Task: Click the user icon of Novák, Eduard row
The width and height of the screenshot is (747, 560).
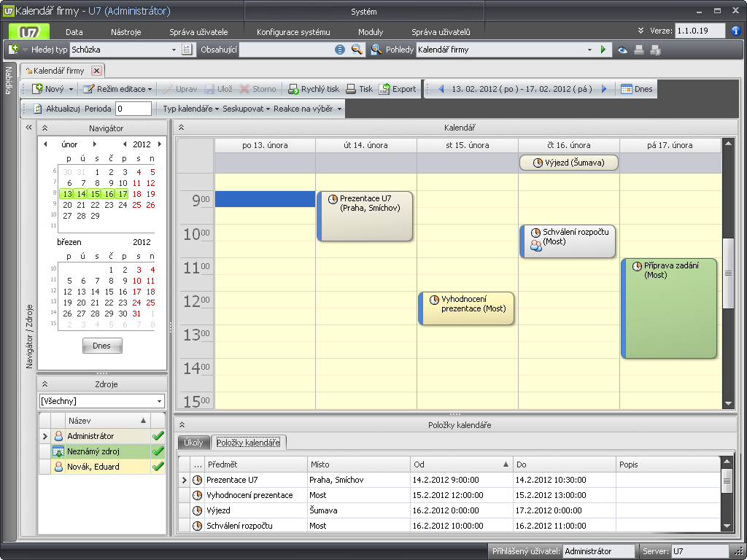Action: (x=58, y=467)
